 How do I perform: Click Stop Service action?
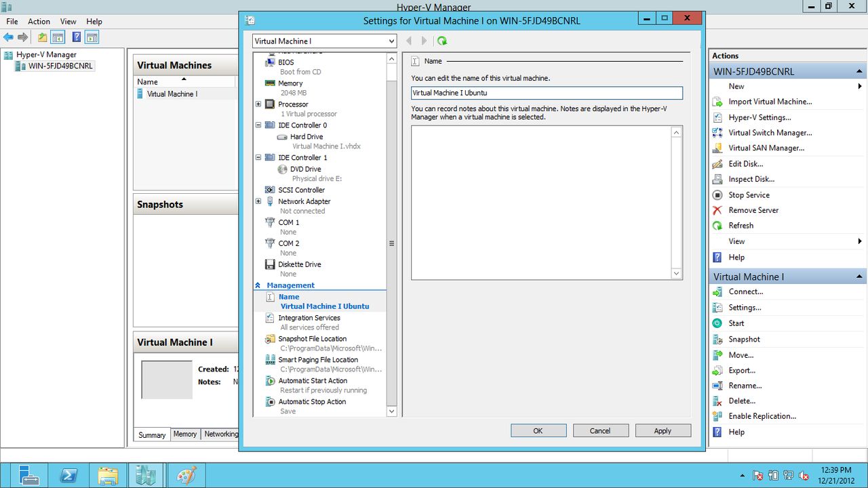pyautogui.click(x=749, y=195)
